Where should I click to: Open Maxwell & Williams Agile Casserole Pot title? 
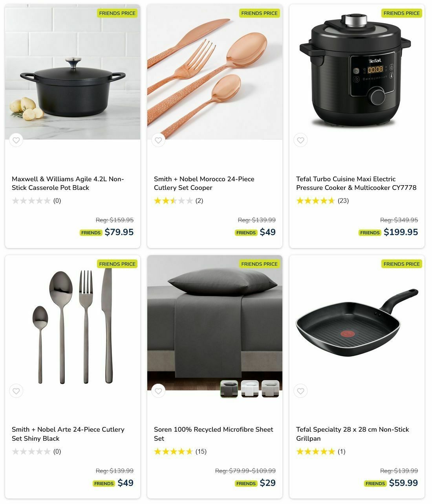pyautogui.click(x=68, y=183)
